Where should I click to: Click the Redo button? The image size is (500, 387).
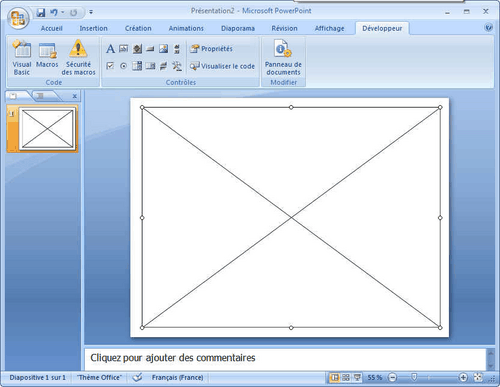73,13
